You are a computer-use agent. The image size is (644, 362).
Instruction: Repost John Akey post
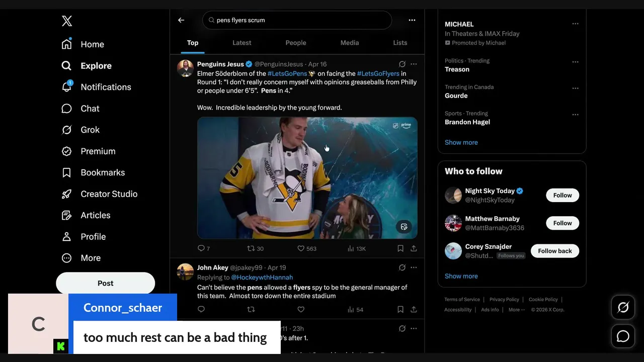click(251, 310)
